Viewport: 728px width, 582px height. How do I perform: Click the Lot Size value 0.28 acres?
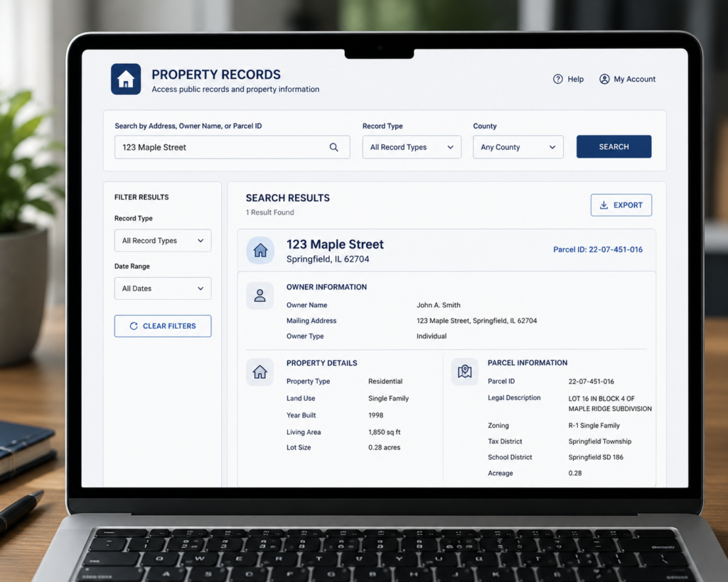click(x=385, y=448)
